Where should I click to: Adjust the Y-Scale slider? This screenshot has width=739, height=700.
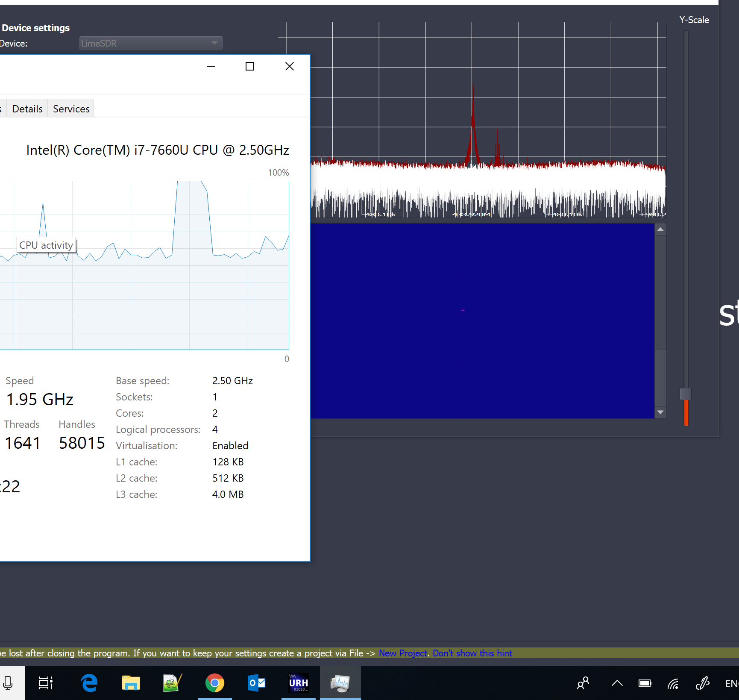686,393
